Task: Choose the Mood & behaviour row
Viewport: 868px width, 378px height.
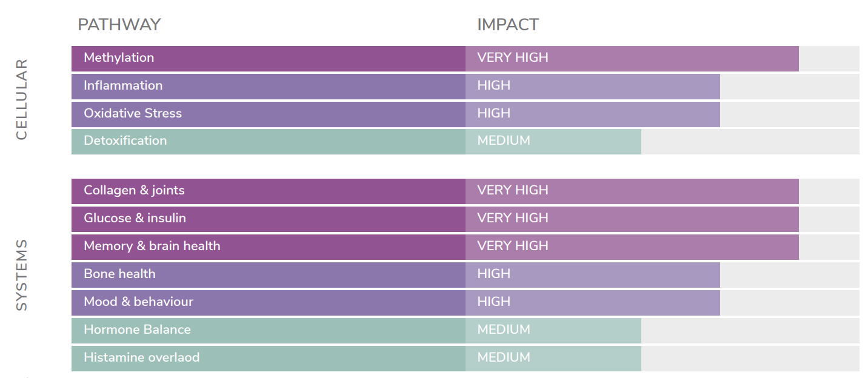Action: click(x=465, y=303)
